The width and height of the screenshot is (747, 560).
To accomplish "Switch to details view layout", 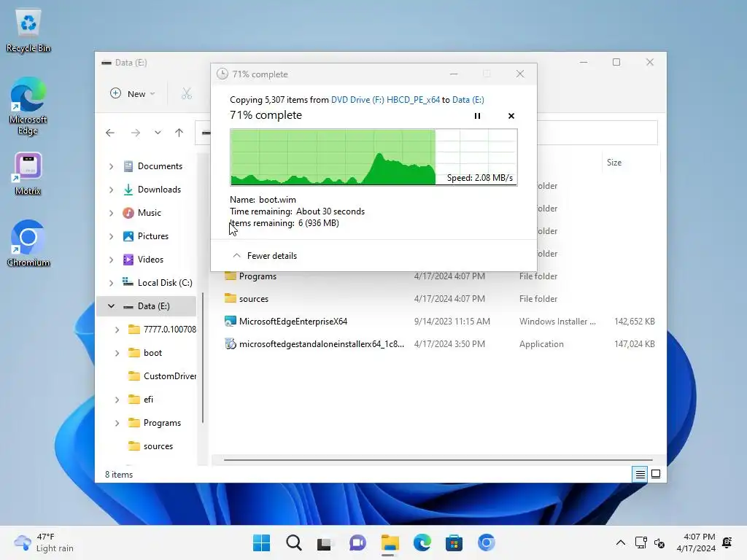I will pos(640,474).
